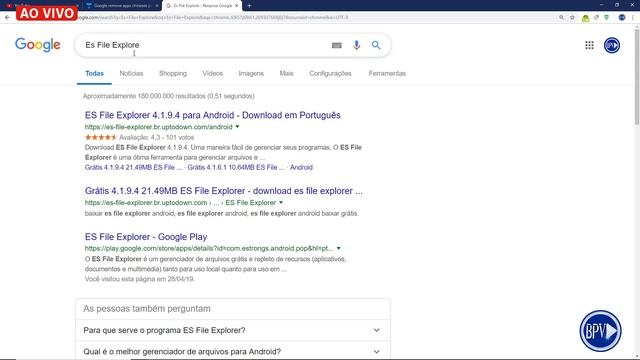Open Grátis 4.1.6.1 10.64MB ES File sitelink
640x360 pixels.
point(236,167)
